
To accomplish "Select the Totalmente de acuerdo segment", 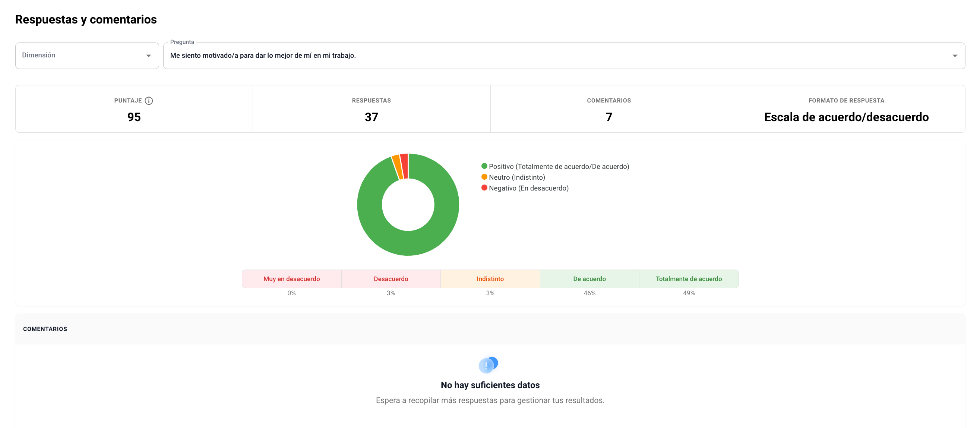I will (689, 279).
